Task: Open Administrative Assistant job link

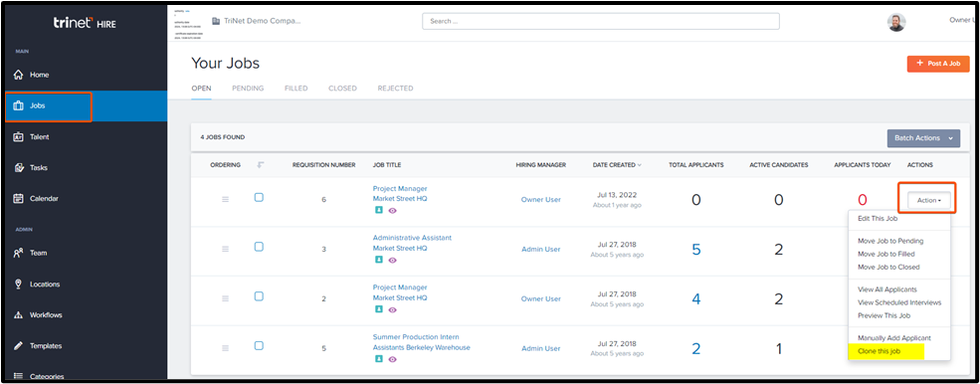Action: point(412,238)
